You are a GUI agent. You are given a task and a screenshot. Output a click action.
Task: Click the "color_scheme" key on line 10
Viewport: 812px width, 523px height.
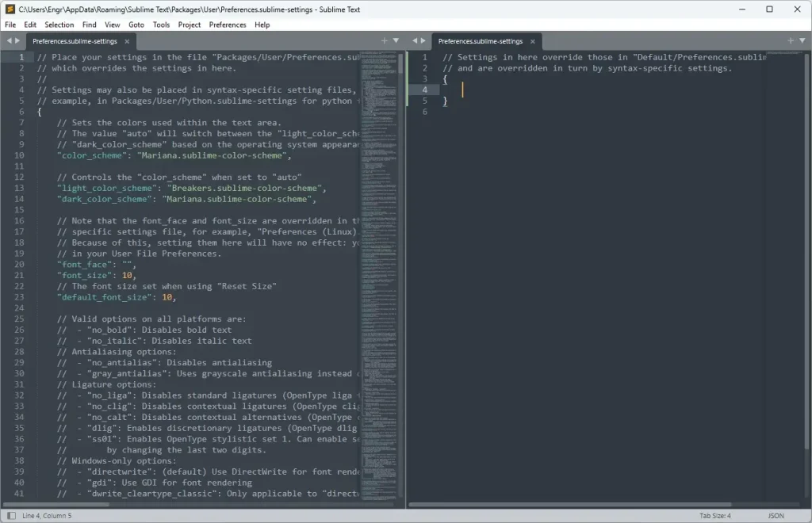pos(92,155)
